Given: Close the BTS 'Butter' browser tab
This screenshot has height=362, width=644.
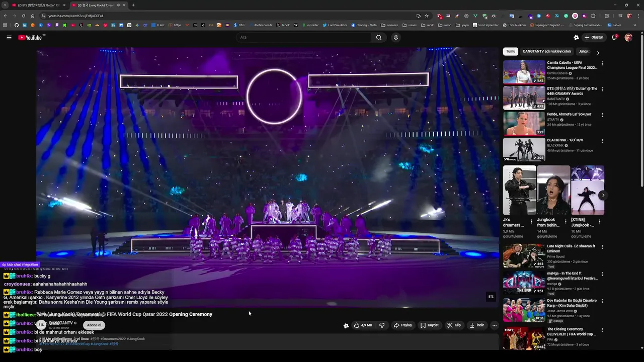Looking at the screenshot, I should (64, 5).
